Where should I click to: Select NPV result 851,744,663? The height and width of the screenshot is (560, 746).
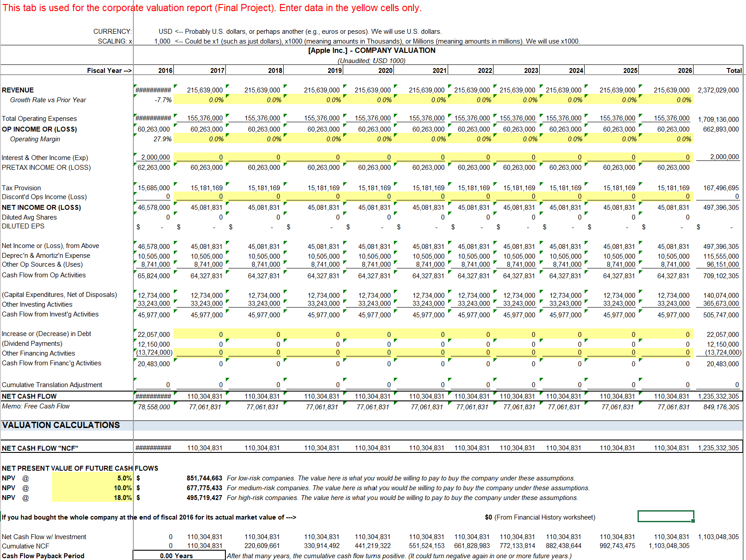coord(204,478)
